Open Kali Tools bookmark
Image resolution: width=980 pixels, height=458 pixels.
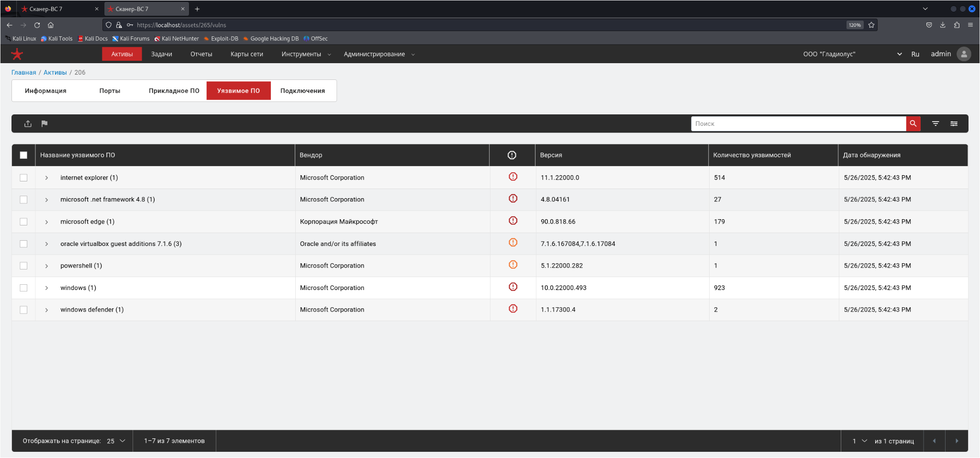coord(56,39)
